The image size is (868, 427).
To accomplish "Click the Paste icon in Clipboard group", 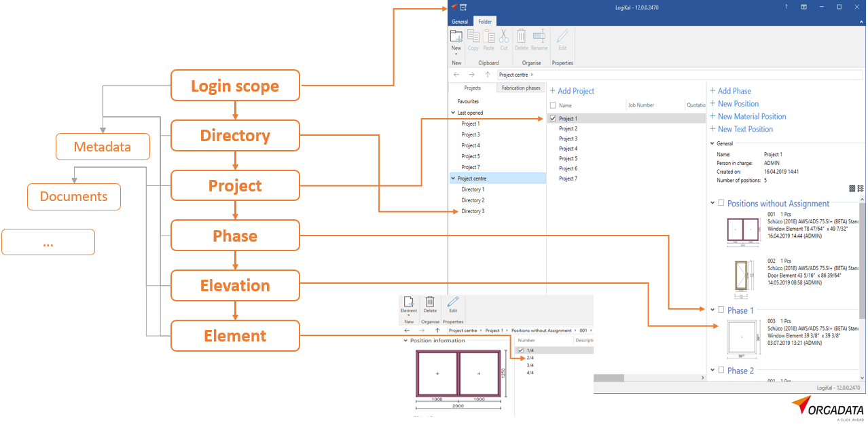I will 489,36.
